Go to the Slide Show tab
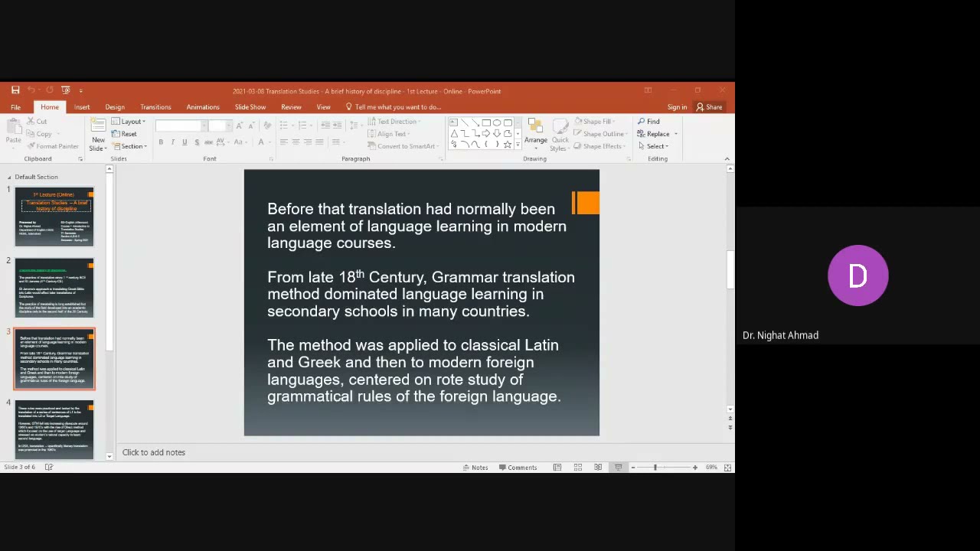Image resolution: width=980 pixels, height=551 pixels. [x=250, y=107]
